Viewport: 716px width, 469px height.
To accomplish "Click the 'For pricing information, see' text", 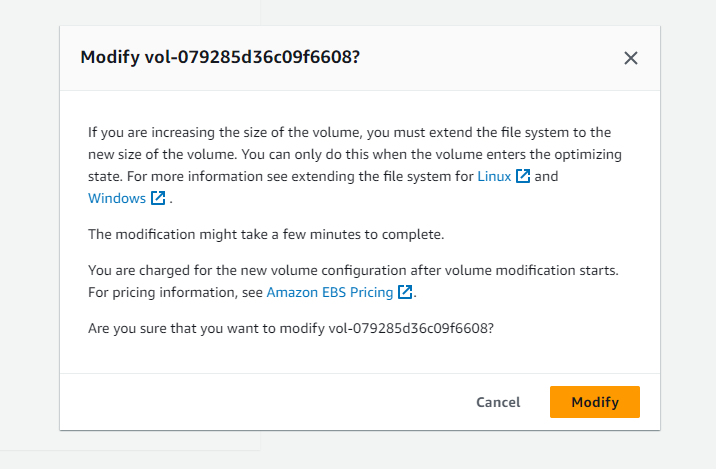I will click(x=175, y=292).
